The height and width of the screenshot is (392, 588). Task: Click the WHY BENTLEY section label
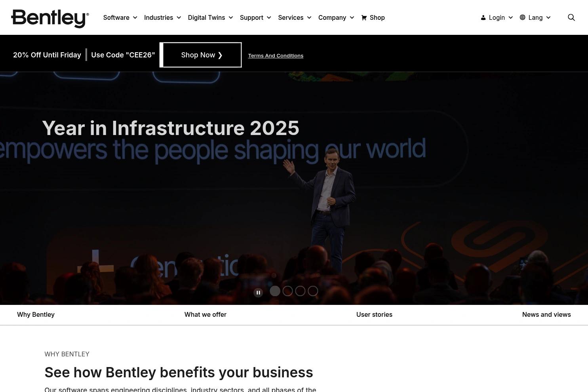(x=67, y=354)
